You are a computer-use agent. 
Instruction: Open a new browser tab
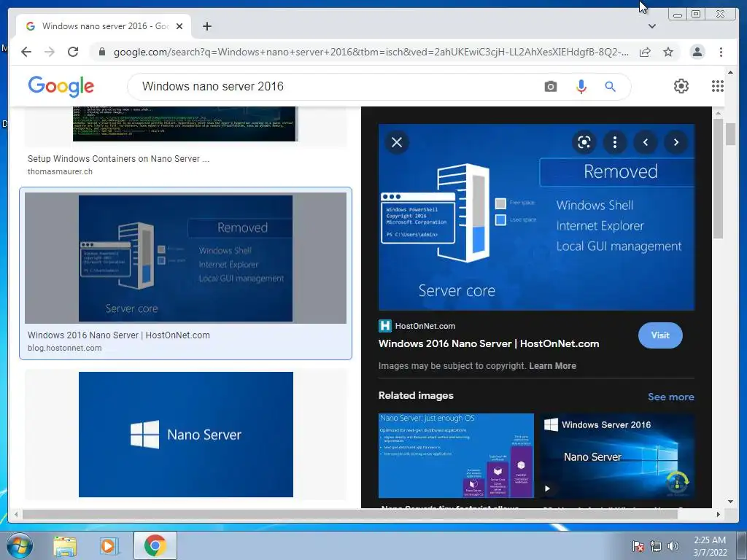(206, 26)
